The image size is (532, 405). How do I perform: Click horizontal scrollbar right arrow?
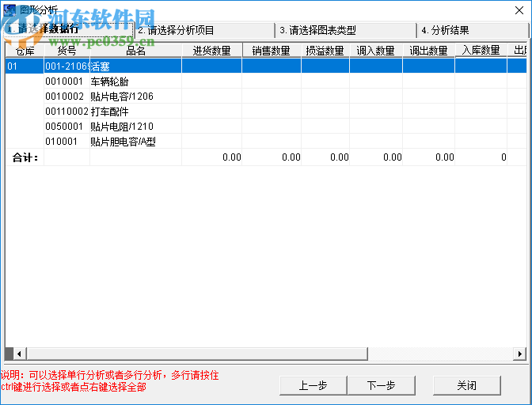(520, 354)
